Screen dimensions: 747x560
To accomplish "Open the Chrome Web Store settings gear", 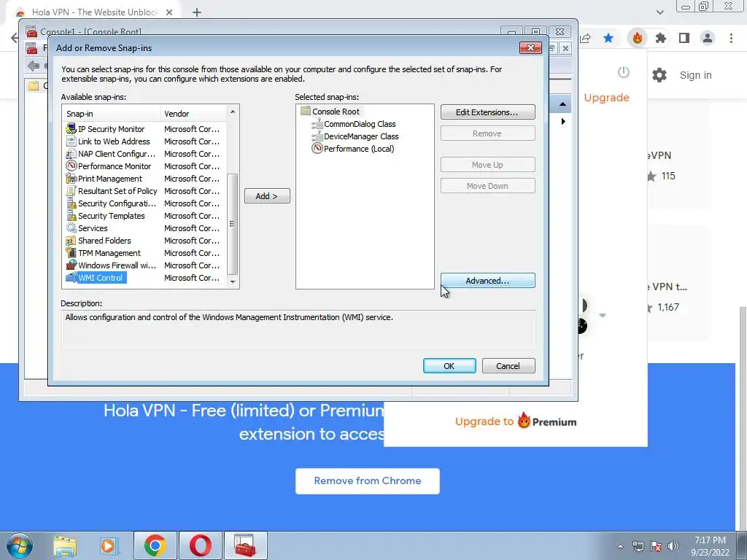I will pyautogui.click(x=659, y=75).
